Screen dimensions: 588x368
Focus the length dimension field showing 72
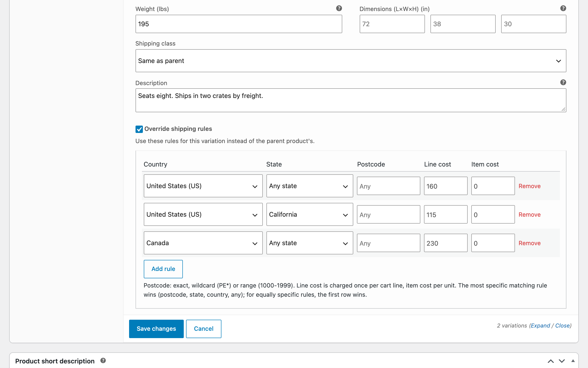(x=392, y=24)
